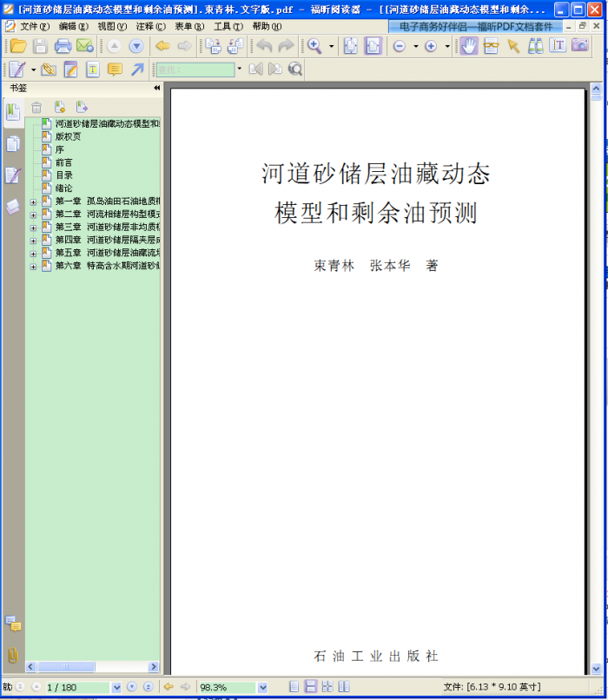Click the zoom in magnifier tool
This screenshot has height=700, width=608.
point(314,45)
